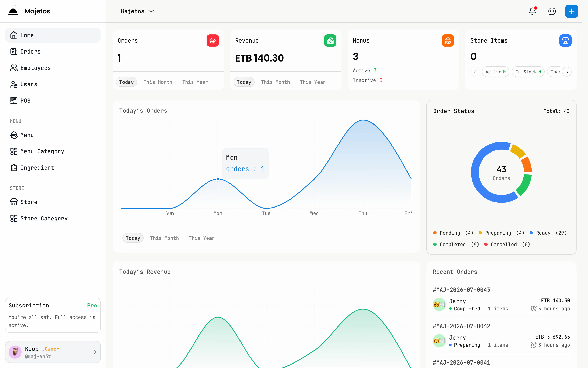The width and height of the screenshot is (588, 368).
Task: Open the Store sidebar item
Action: pos(53,202)
